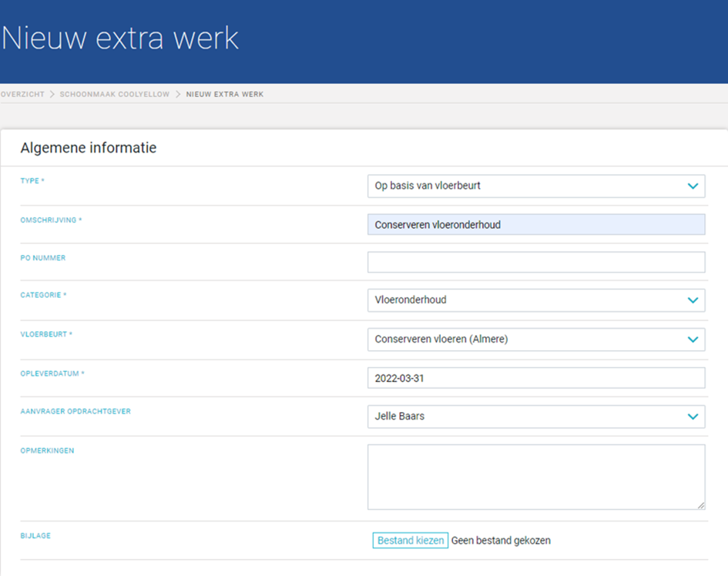Image resolution: width=728 pixels, height=576 pixels.
Task: Click inside the Opmerkingen text area
Action: point(536,477)
